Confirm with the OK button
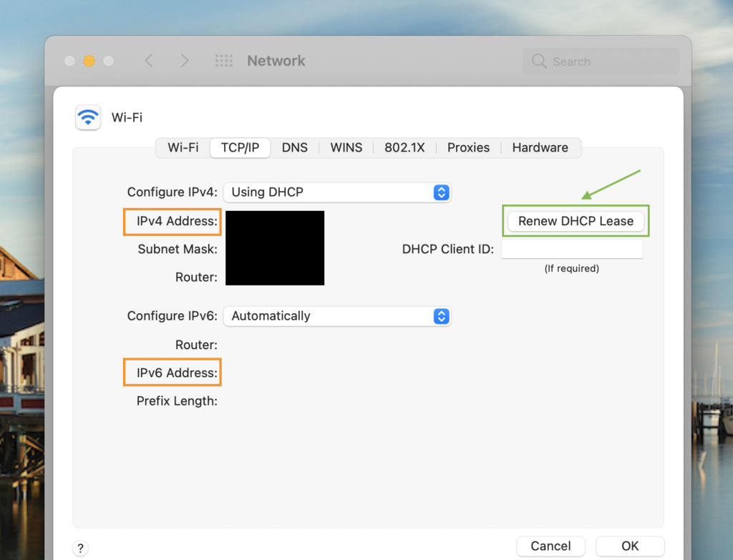 click(x=630, y=546)
